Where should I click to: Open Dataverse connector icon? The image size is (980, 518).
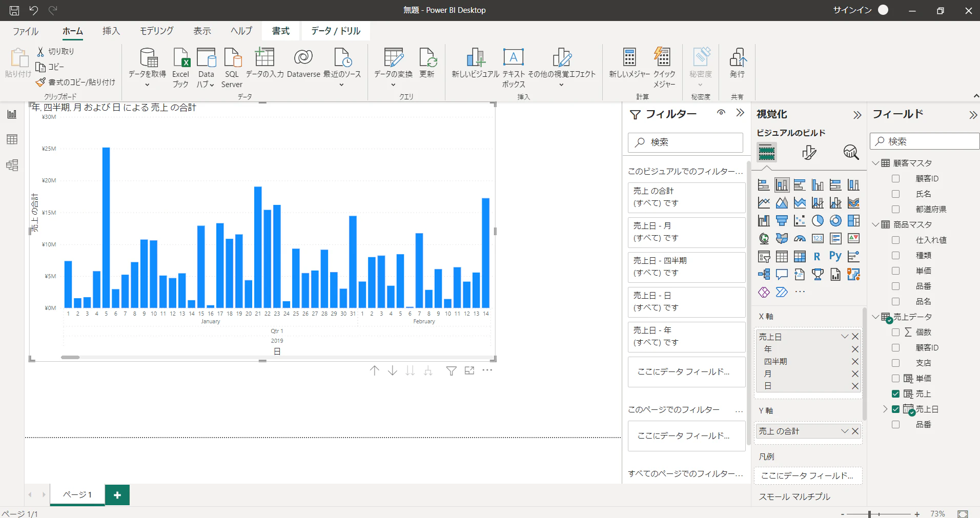point(303,58)
